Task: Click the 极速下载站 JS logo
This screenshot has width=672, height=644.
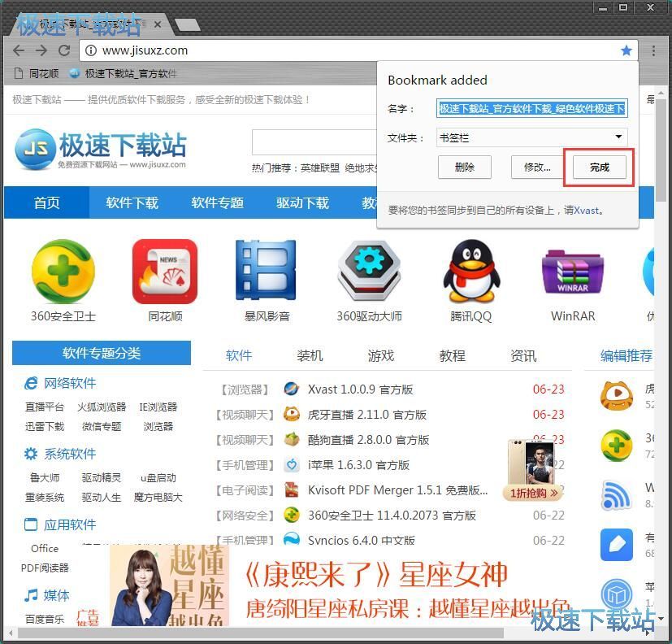Action: (x=101, y=148)
